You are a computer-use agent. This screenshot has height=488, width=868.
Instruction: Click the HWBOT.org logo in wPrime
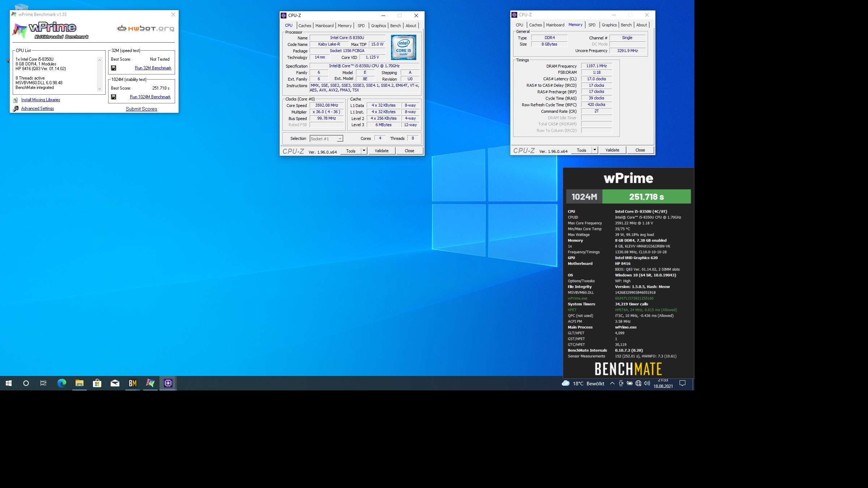(145, 28)
